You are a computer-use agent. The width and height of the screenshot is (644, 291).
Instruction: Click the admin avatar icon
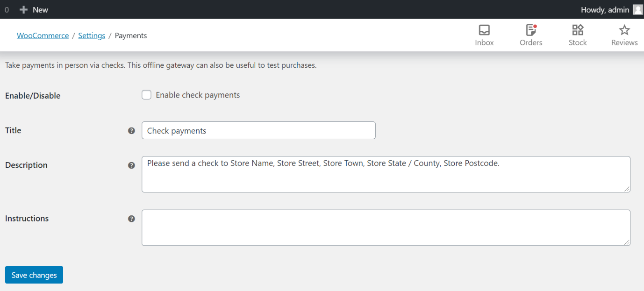(638, 10)
